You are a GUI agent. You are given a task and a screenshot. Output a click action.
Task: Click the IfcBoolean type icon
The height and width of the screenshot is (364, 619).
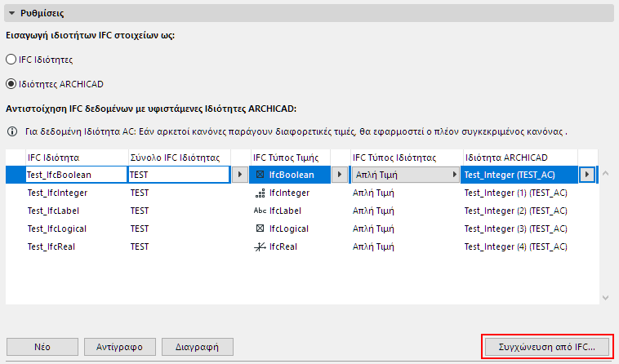point(261,174)
